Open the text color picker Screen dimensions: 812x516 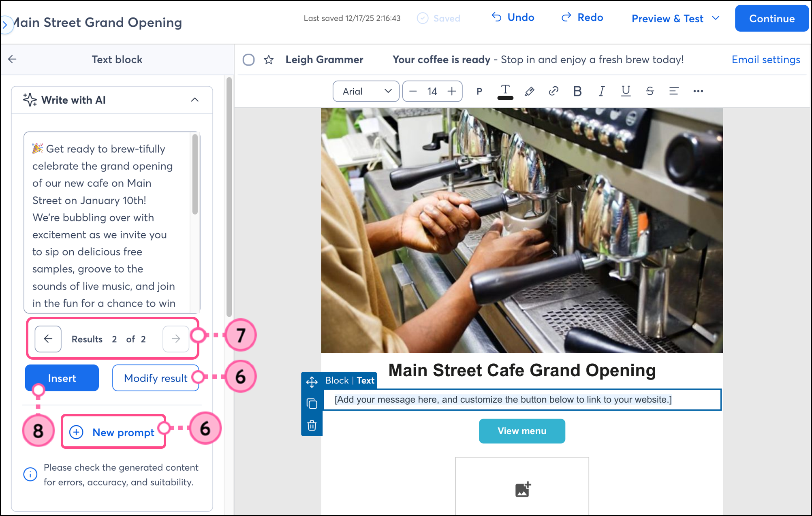[505, 91]
